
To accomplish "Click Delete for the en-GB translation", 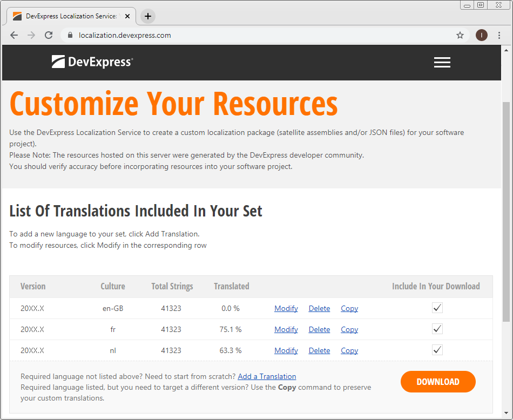I will point(319,308).
